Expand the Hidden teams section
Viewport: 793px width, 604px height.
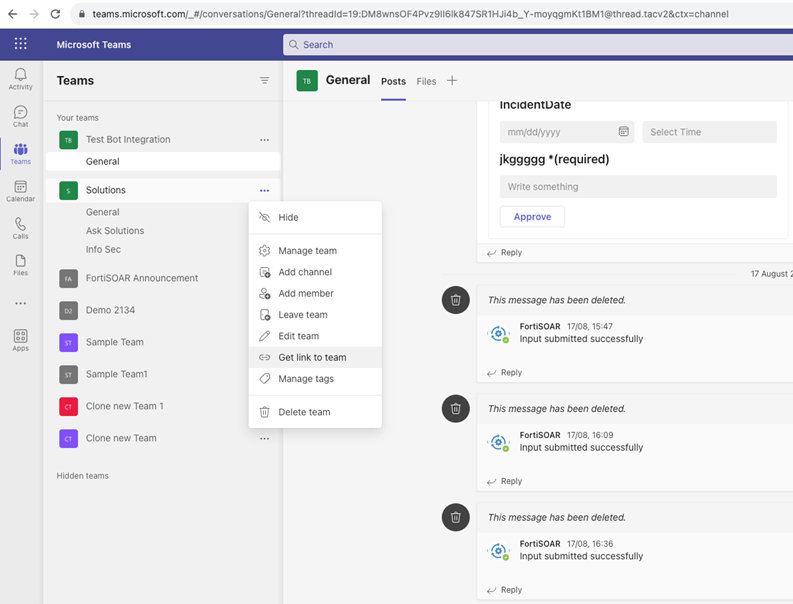(83, 476)
